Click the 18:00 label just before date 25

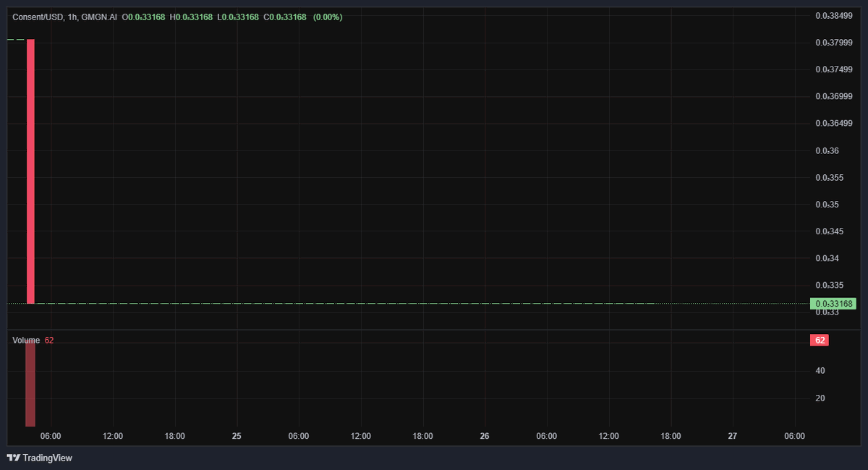click(174, 436)
